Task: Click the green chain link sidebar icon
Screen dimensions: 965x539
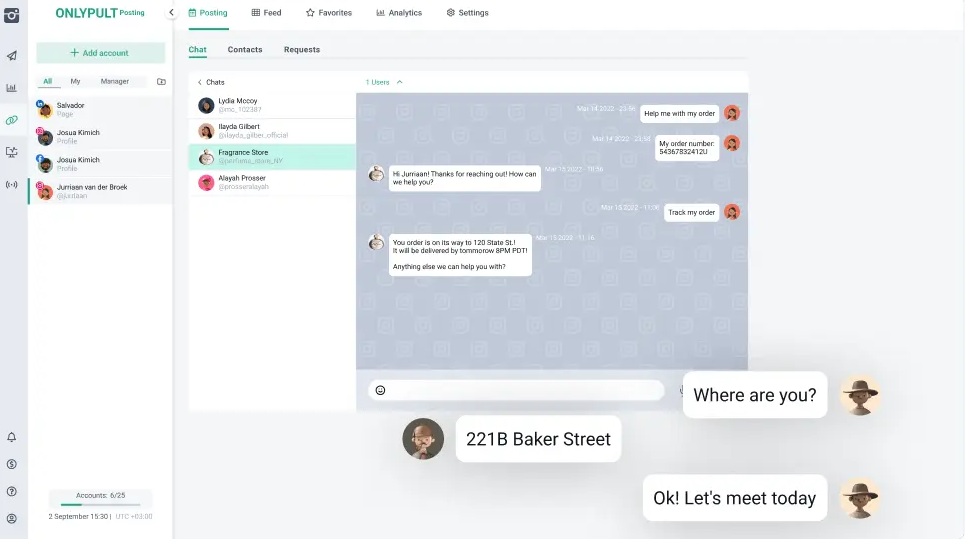Action: 12,120
